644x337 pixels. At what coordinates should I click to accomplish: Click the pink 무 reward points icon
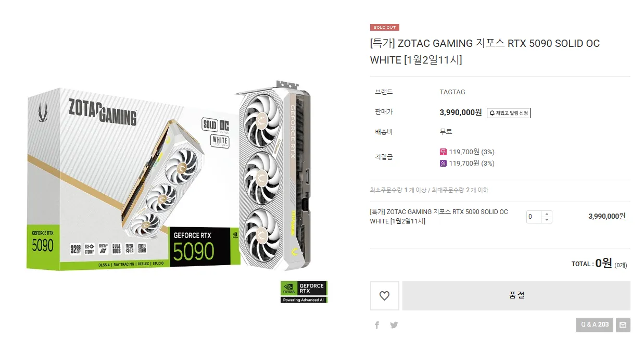tap(444, 152)
